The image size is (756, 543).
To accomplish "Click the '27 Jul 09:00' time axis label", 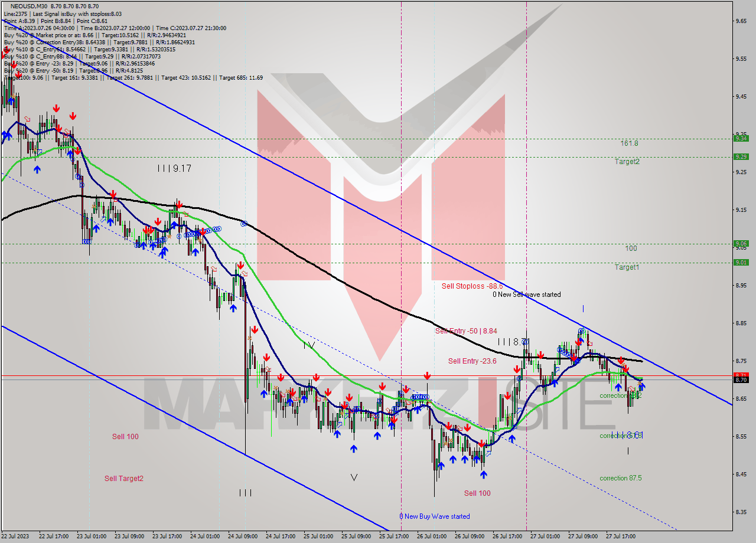I will pyautogui.click(x=583, y=537).
